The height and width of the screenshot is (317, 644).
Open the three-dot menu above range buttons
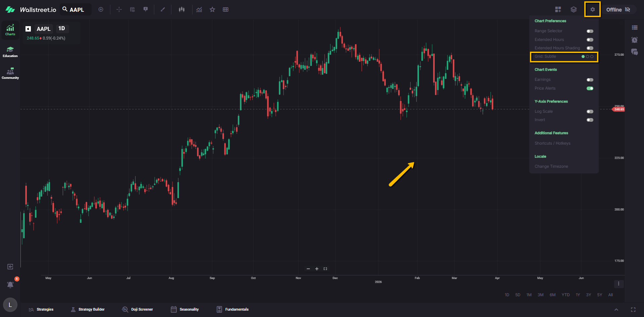coord(619,284)
